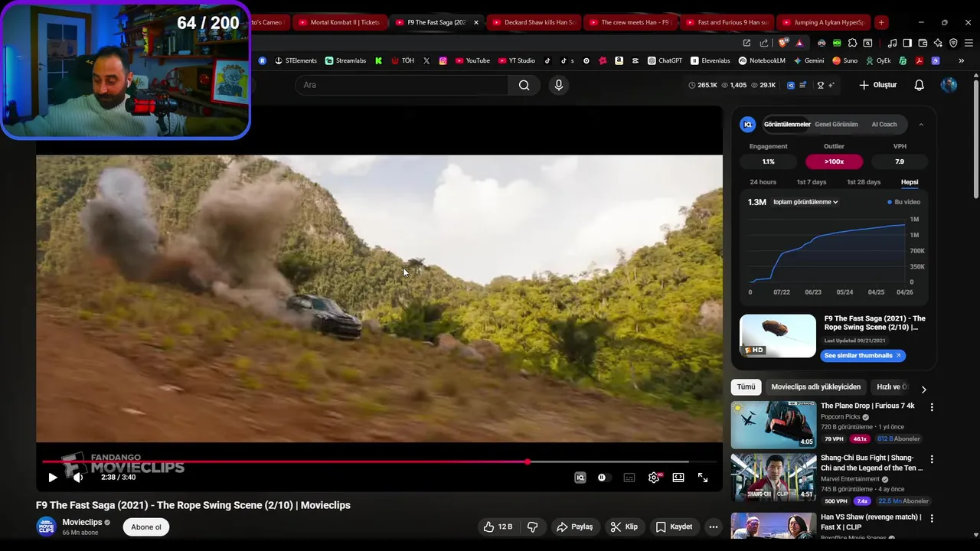Select Hepsi time range

(x=910, y=182)
